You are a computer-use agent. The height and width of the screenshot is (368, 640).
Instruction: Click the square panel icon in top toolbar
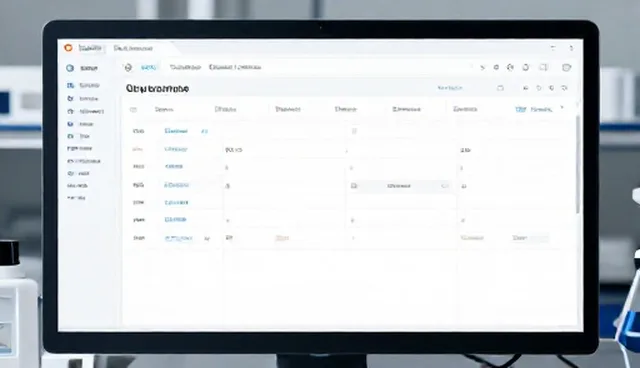point(543,67)
